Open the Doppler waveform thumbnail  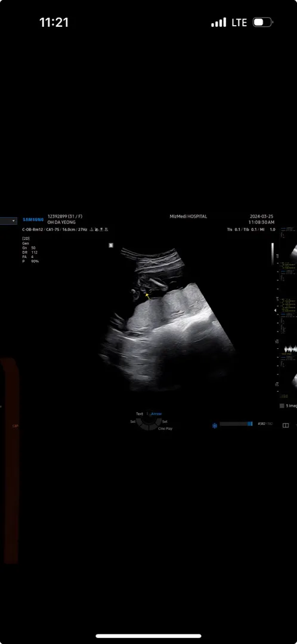(x=291, y=349)
